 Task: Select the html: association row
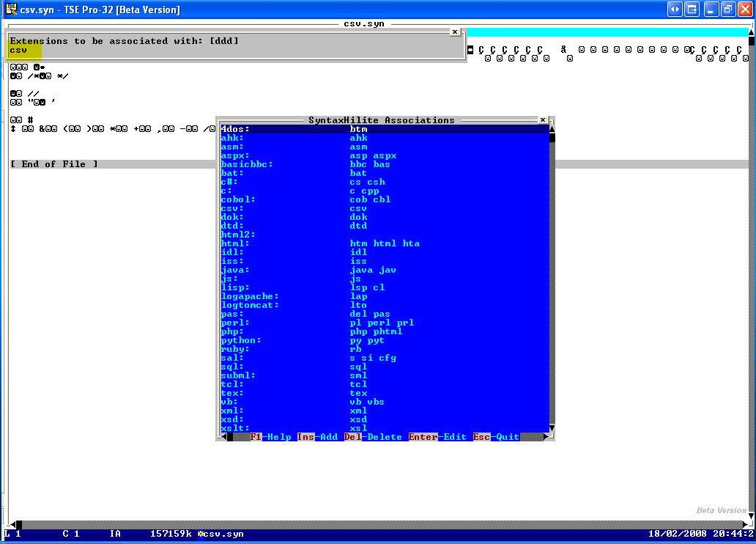tap(385, 243)
